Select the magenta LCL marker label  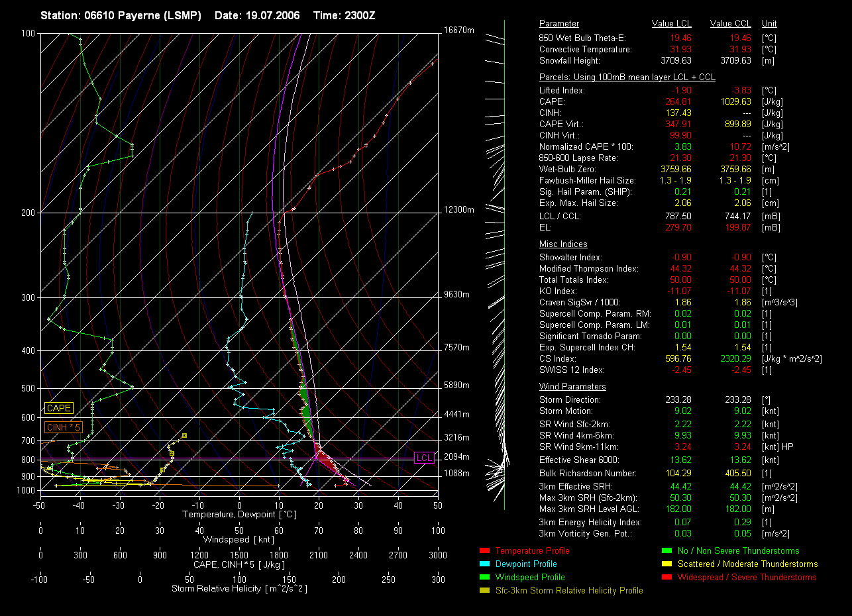[423, 458]
